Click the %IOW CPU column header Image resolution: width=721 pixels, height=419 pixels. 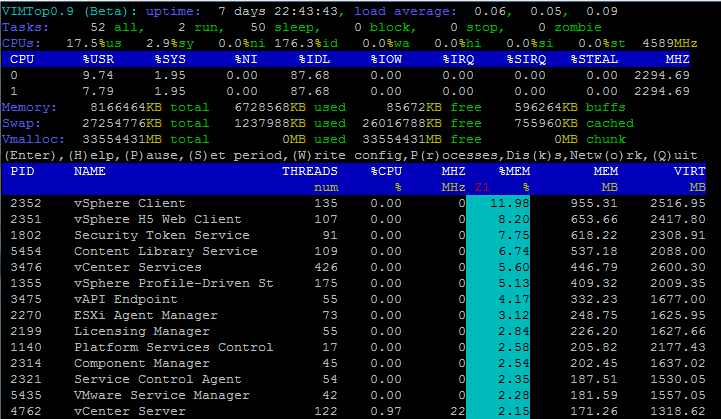tap(386, 59)
